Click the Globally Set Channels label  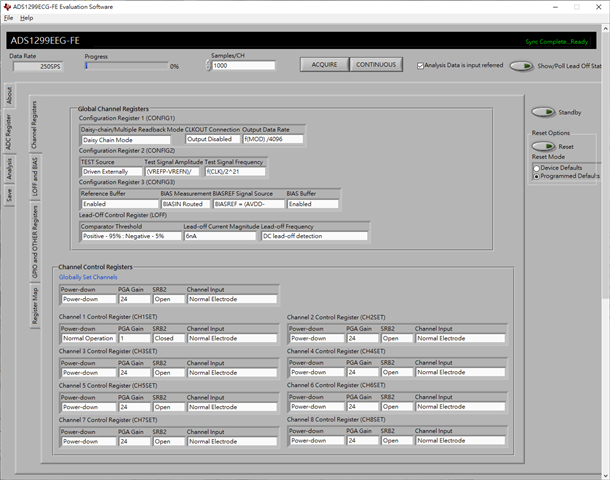(x=88, y=277)
